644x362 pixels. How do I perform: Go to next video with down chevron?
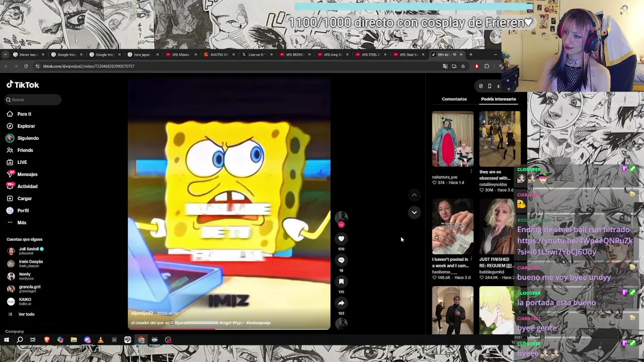pyautogui.click(x=414, y=212)
